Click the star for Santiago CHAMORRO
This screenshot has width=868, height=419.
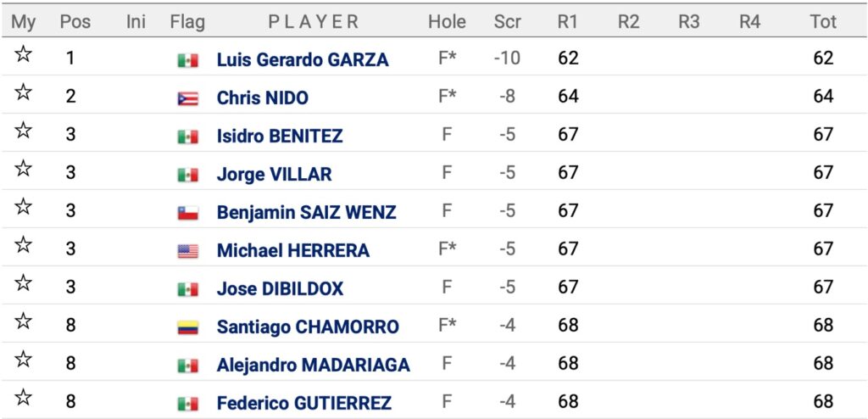[23, 321]
